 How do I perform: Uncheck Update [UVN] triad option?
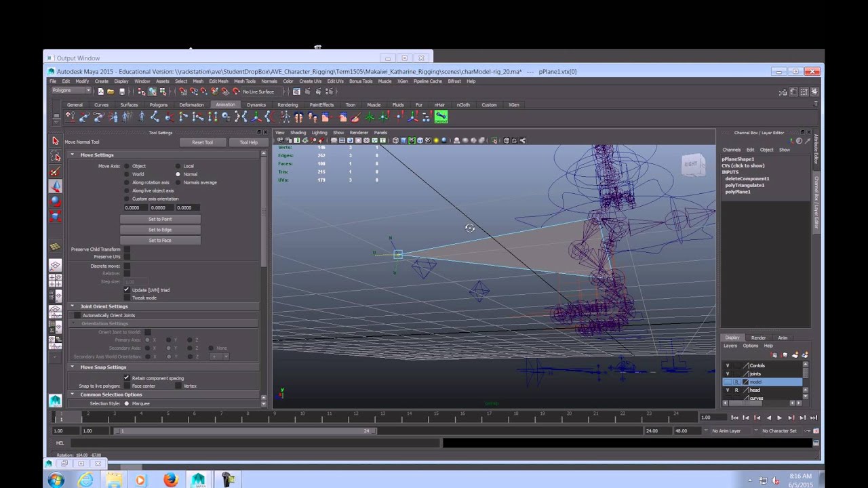pyautogui.click(x=127, y=290)
